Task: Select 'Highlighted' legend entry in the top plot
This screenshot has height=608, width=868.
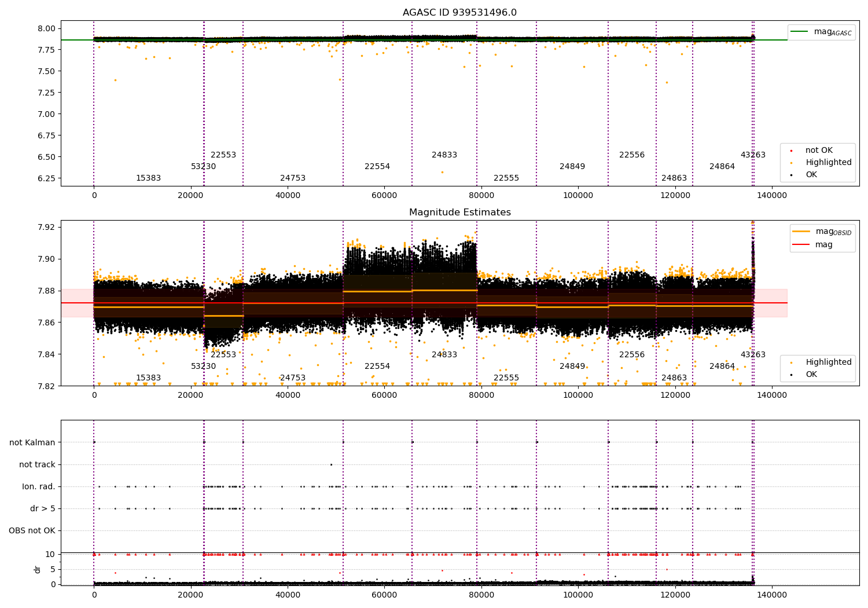Action: [829, 163]
